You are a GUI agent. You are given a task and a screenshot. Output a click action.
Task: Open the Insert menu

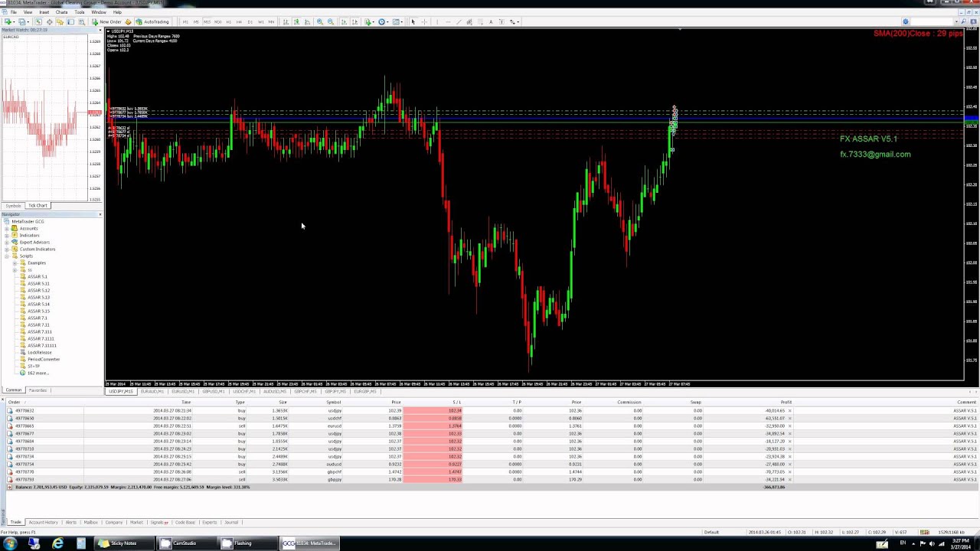click(x=44, y=12)
